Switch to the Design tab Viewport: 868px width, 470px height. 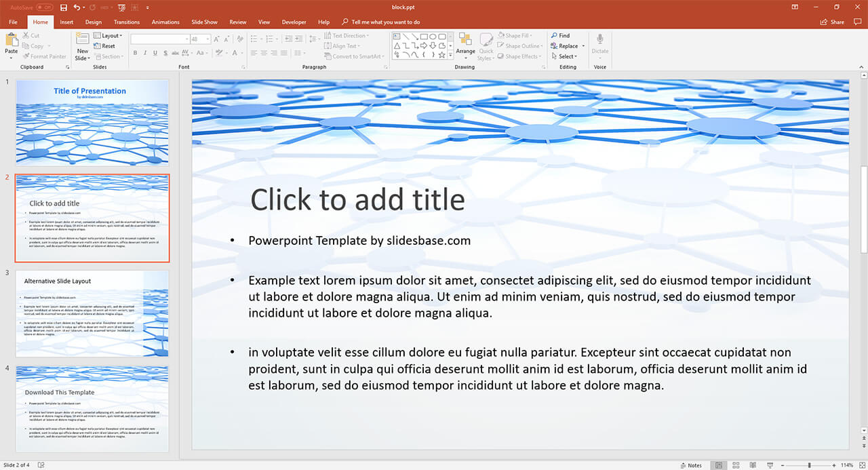[x=94, y=22]
